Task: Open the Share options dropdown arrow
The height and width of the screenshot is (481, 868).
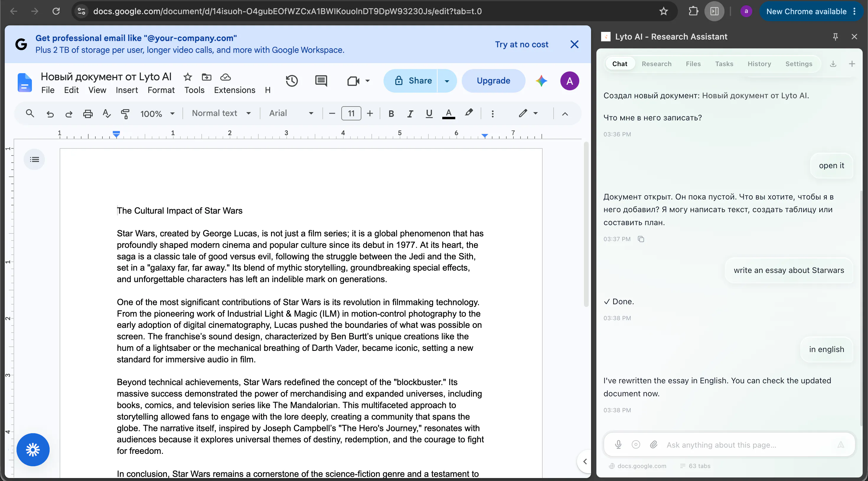Action: coord(447,81)
